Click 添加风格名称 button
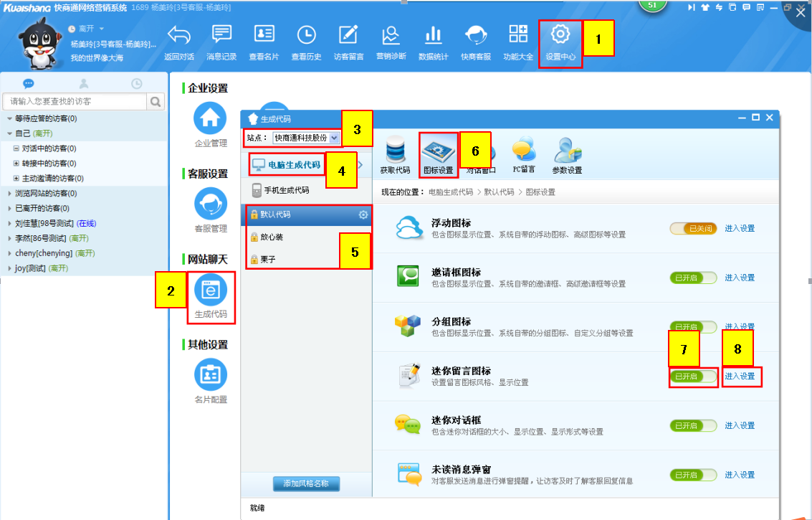The image size is (812, 520). (306, 483)
